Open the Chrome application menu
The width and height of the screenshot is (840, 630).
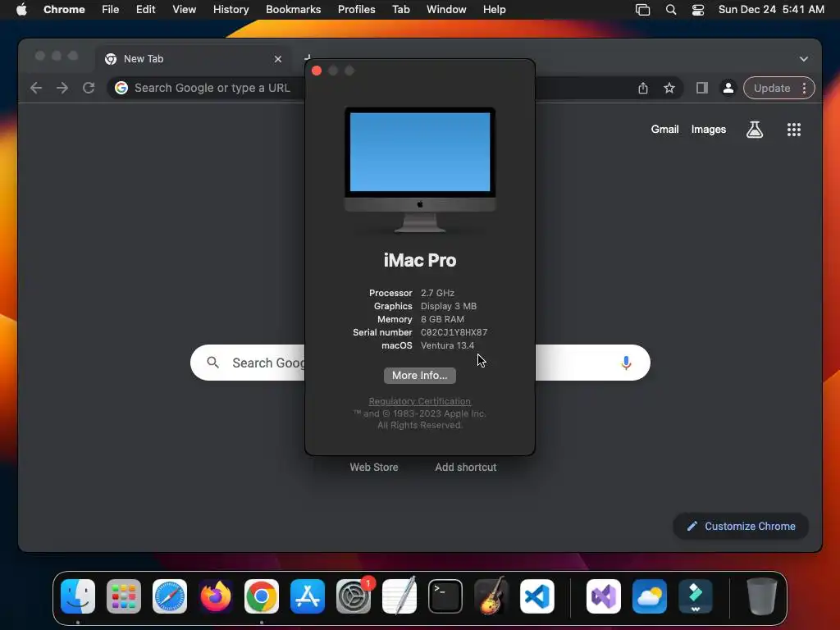tap(64, 10)
